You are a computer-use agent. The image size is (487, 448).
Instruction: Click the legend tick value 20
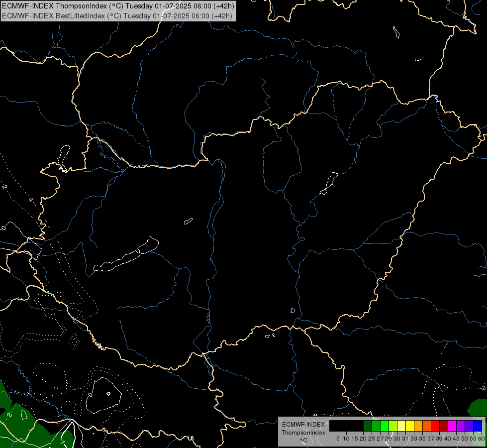click(x=363, y=439)
